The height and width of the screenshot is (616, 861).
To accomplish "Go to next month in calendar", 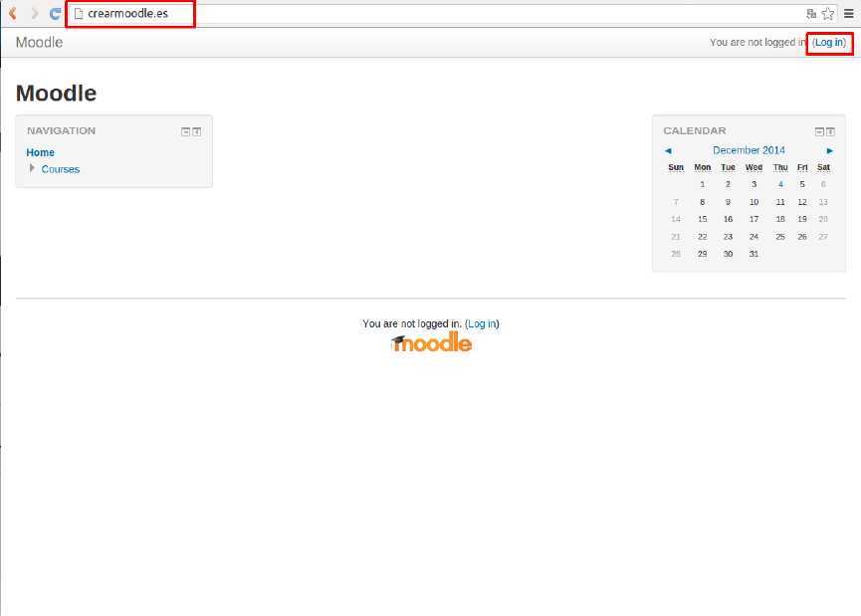I will point(830,150).
